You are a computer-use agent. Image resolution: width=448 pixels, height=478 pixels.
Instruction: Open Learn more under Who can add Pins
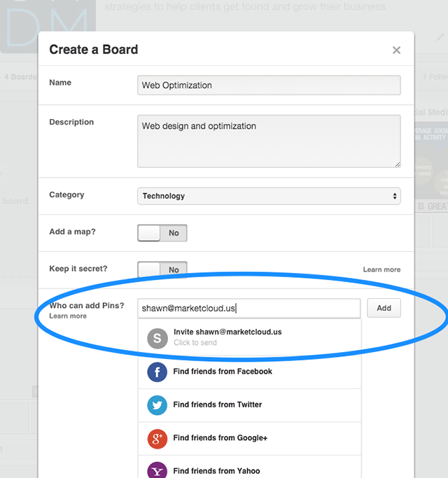68,316
